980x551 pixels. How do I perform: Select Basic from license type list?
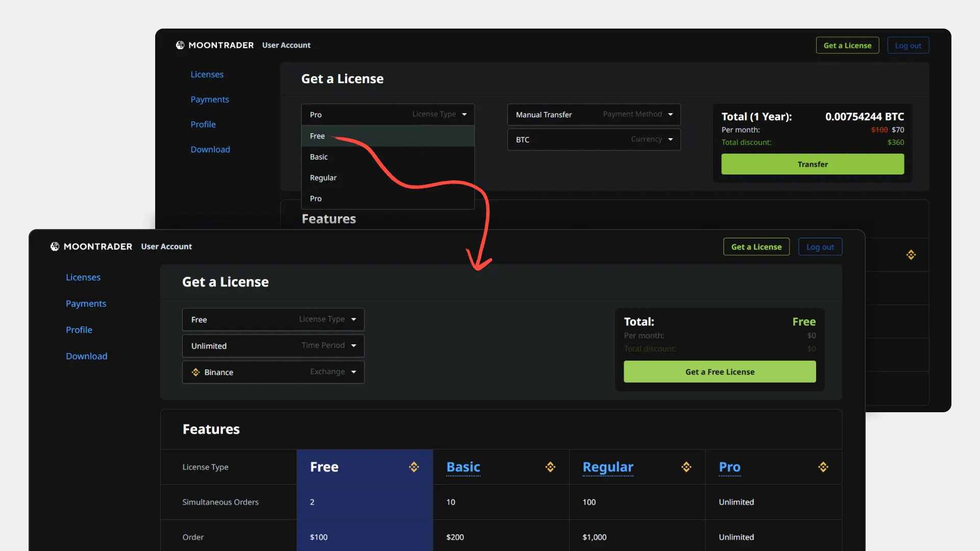[x=318, y=157]
